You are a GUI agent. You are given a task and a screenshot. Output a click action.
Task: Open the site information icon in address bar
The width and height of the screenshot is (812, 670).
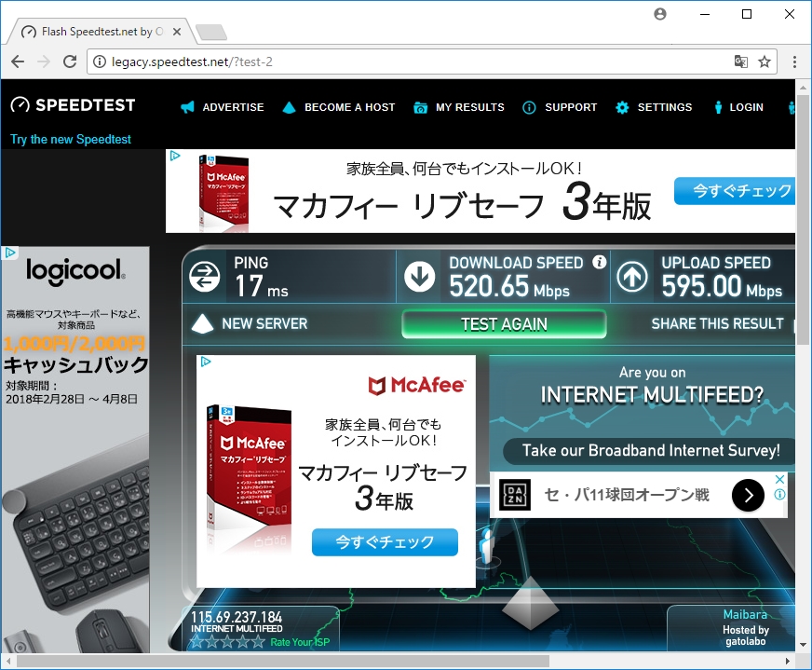point(100,62)
